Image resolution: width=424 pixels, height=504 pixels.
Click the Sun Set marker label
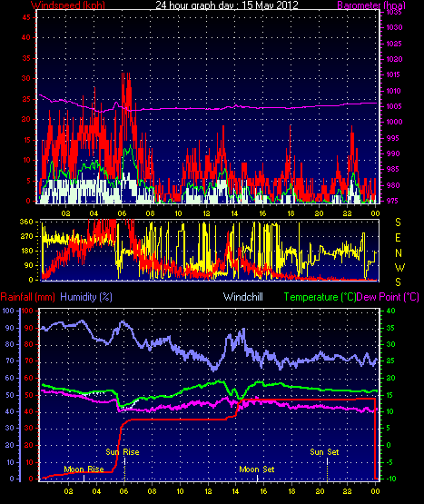(x=324, y=452)
